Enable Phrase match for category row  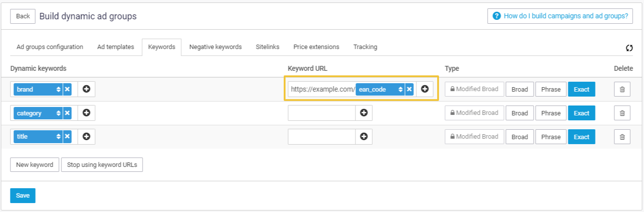click(550, 113)
